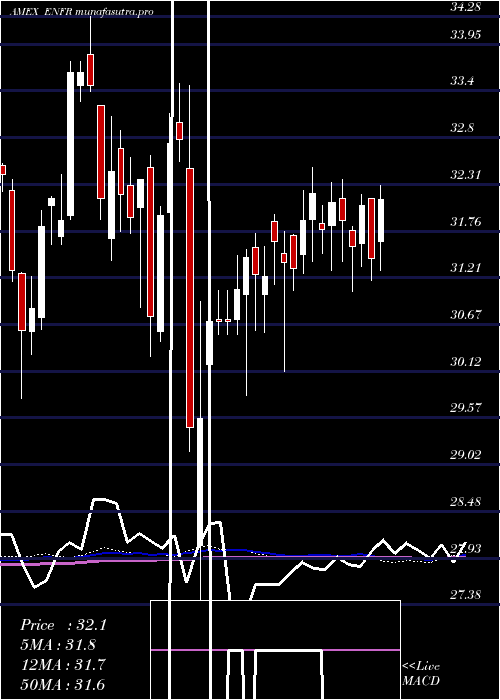Click the 'AMEX ENFR munafasutra.pro' chart title

(x=81, y=12)
